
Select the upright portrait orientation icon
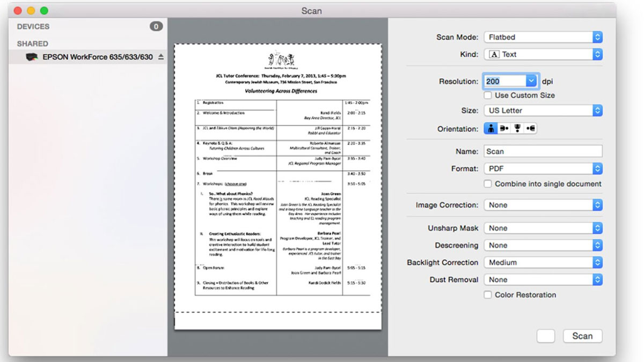491,129
